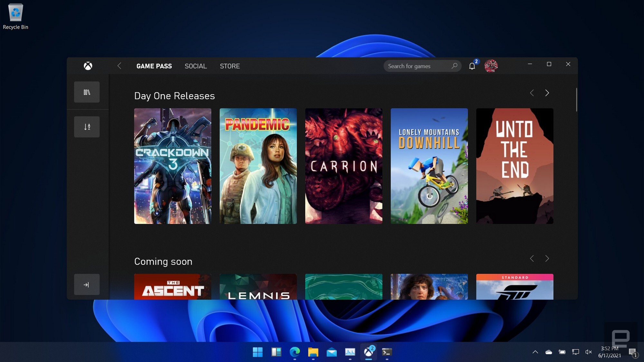644x362 pixels.
Task: Show hidden system tray icons
Action: tap(535, 352)
